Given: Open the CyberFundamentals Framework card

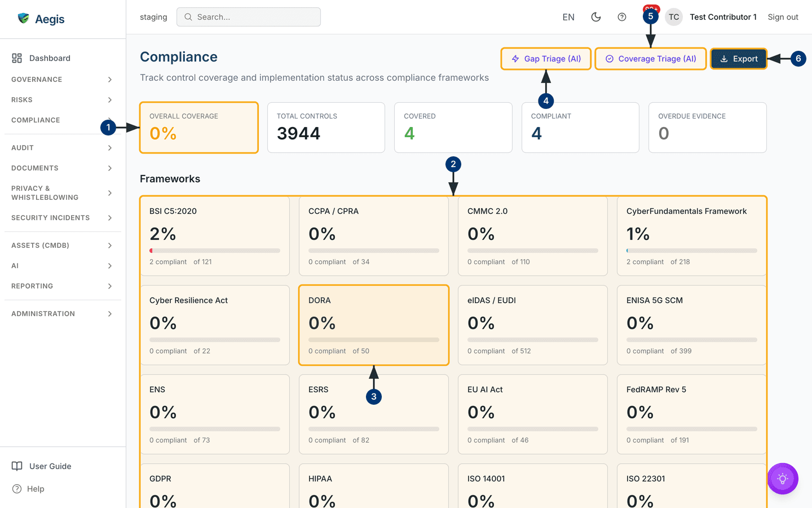Looking at the screenshot, I should (x=692, y=236).
